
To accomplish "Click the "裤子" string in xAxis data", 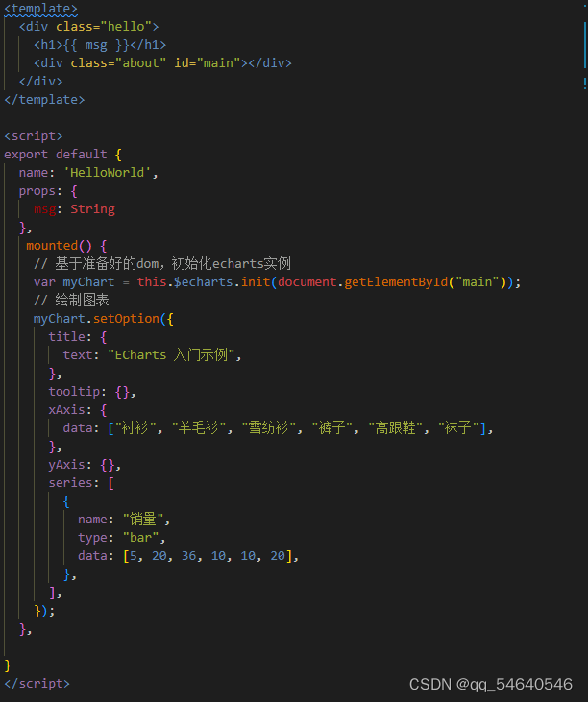I will coord(331,428).
